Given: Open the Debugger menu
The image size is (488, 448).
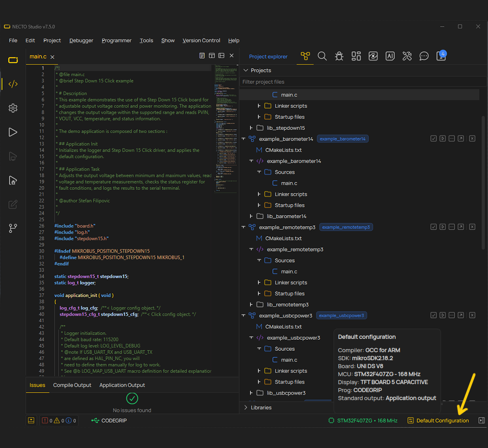Looking at the screenshot, I should 81,40.
